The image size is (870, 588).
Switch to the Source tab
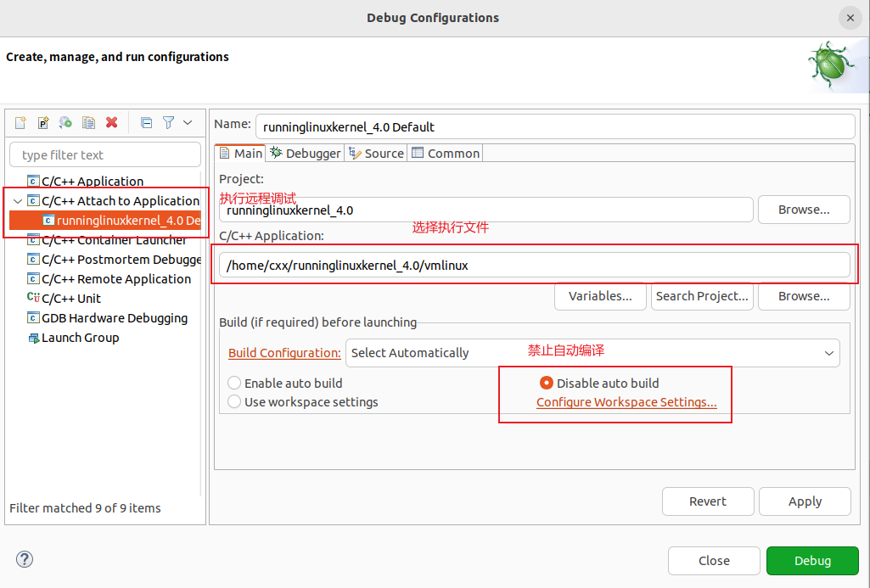(377, 154)
